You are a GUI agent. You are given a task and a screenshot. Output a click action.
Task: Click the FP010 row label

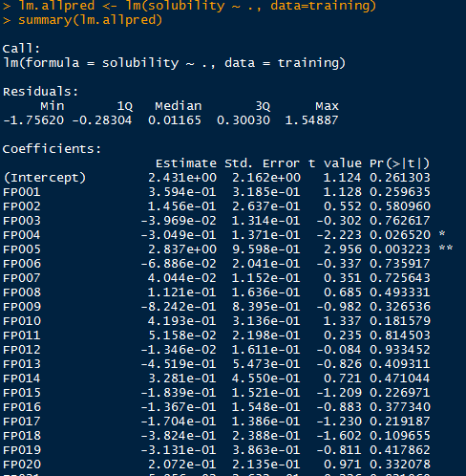coord(22,321)
